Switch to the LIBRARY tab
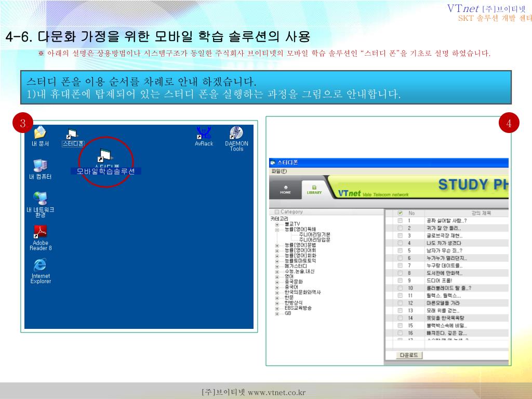Viewport: 532px width, 399px height. coord(314,190)
